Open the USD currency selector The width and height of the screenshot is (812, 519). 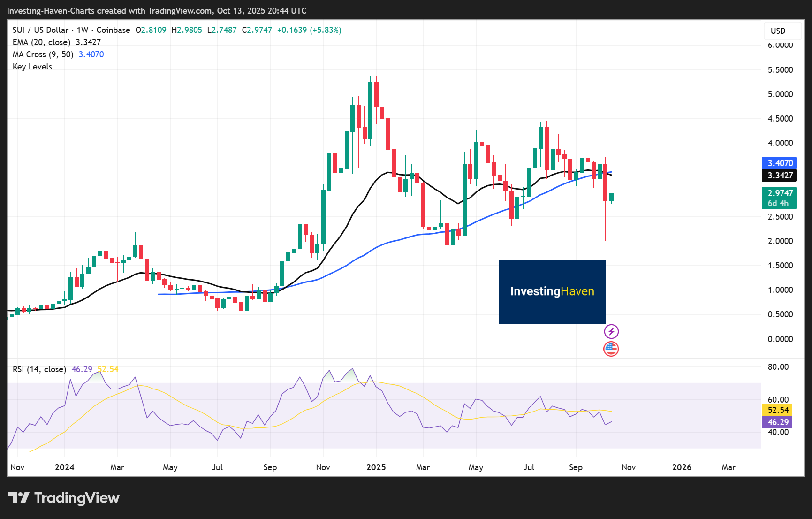(x=778, y=31)
